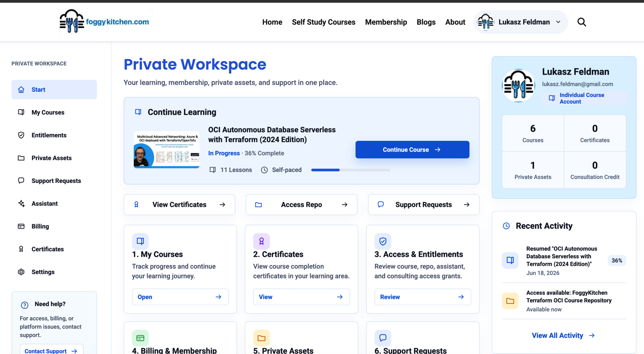This screenshot has height=354, width=644.
Task: Click the 6 Courses stat tile
Action: coord(533,133)
